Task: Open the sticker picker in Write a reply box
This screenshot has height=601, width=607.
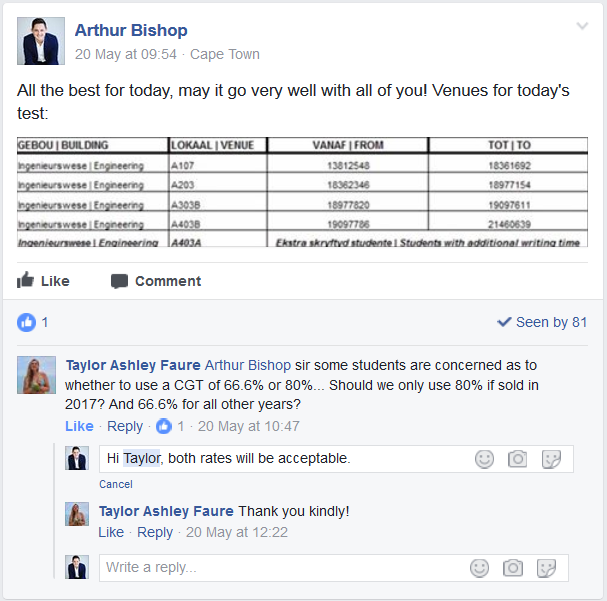Action: (546, 568)
